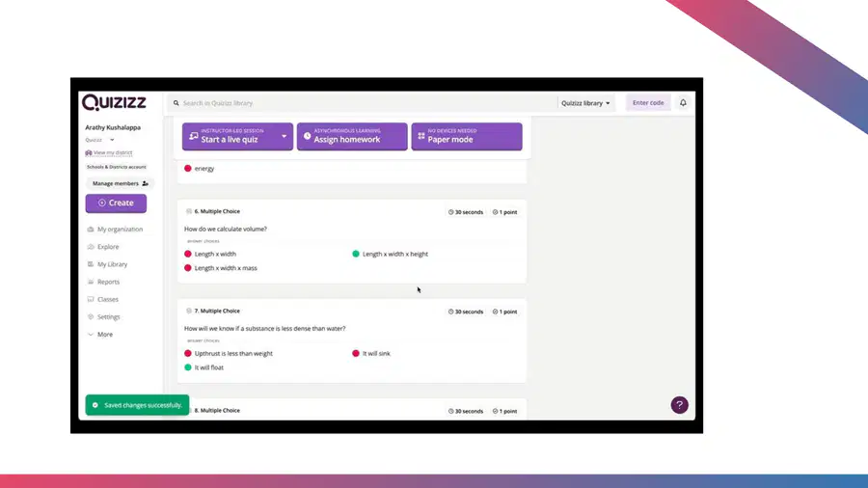
Task: Click the red dot beside Length x width x mass
Action: click(x=188, y=268)
